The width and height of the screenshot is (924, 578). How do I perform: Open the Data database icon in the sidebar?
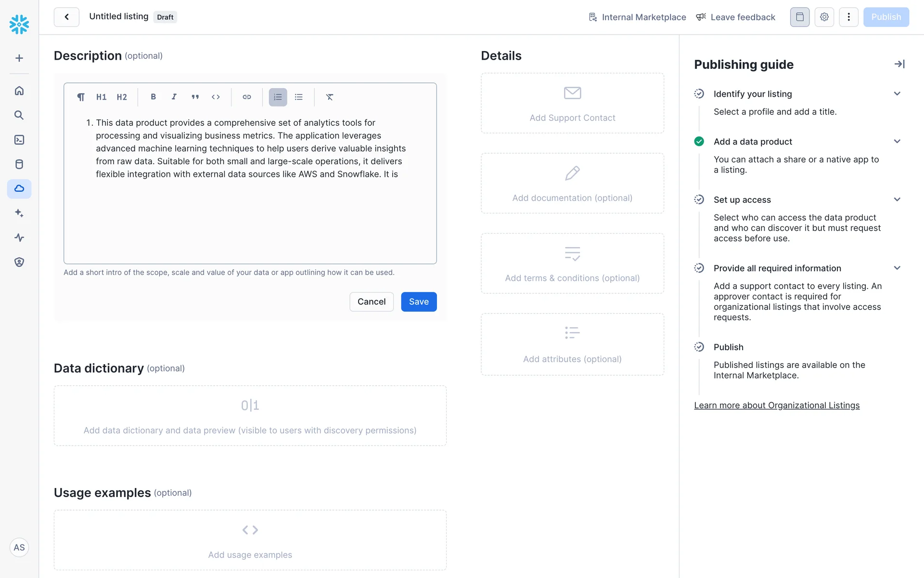(x=19, y=164)
